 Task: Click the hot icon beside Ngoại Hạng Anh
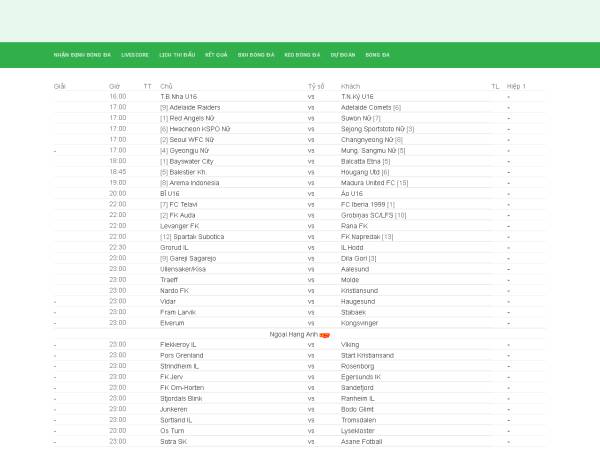(324, 334)
